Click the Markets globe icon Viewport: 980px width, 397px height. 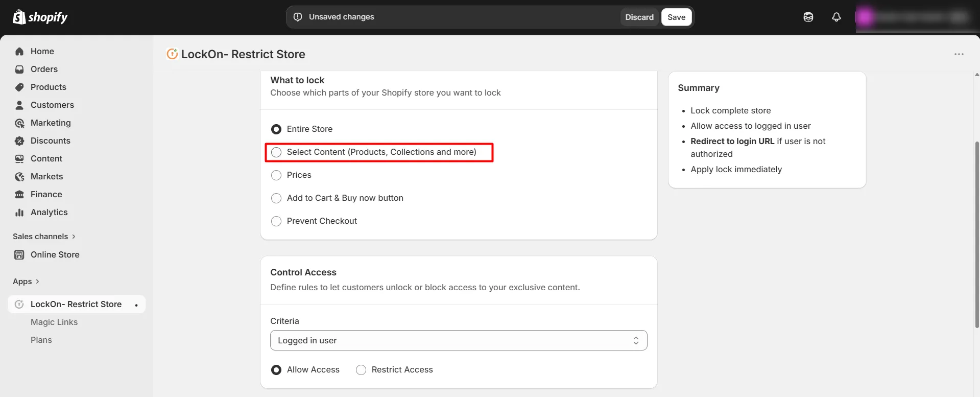tap(19, 177)
